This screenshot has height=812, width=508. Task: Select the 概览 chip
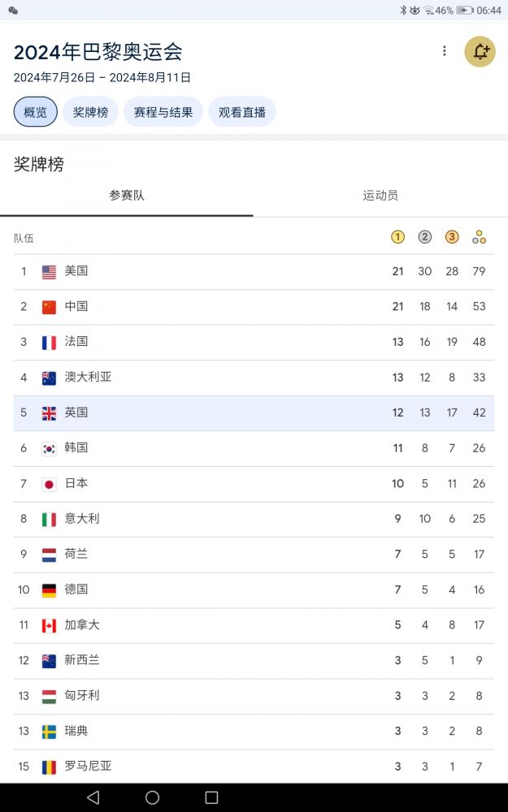[x=36, y=112]
